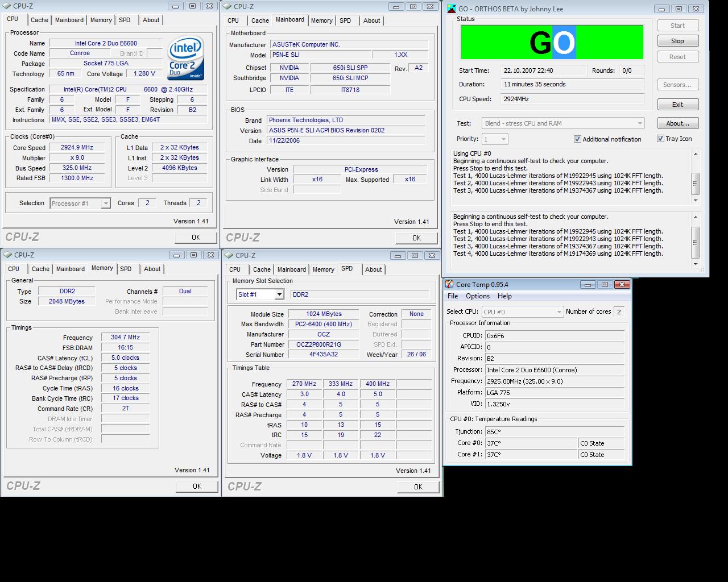The height and width of the screenshot is (582, 728).
Task: Click the CPU Speed 2924MHz field in ORTHOS
Action: [572, 99]
